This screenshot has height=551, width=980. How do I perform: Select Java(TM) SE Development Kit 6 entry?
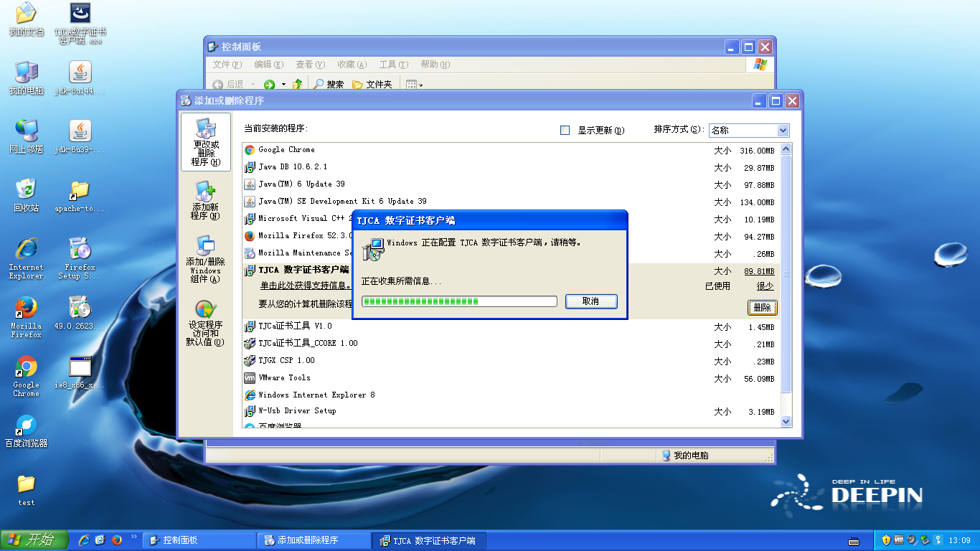511,202
